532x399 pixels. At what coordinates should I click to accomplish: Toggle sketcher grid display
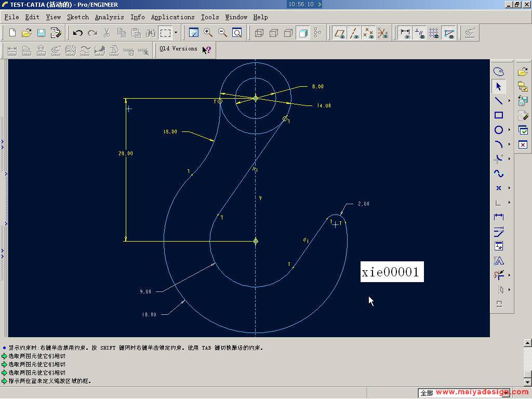pos(434,33)
